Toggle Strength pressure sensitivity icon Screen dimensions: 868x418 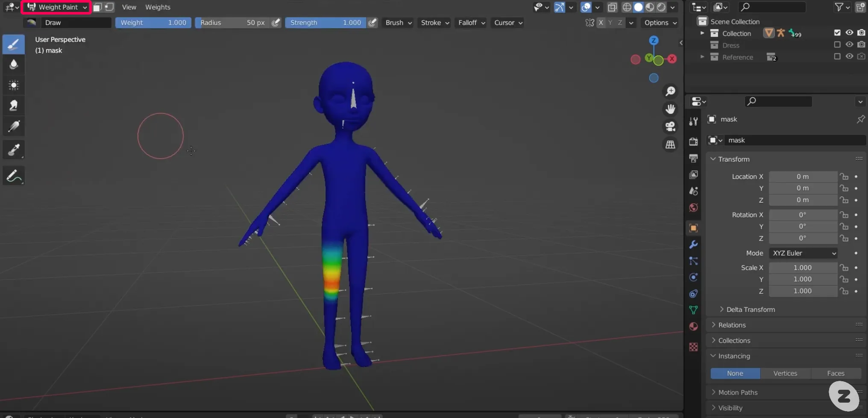coord(372,23)
